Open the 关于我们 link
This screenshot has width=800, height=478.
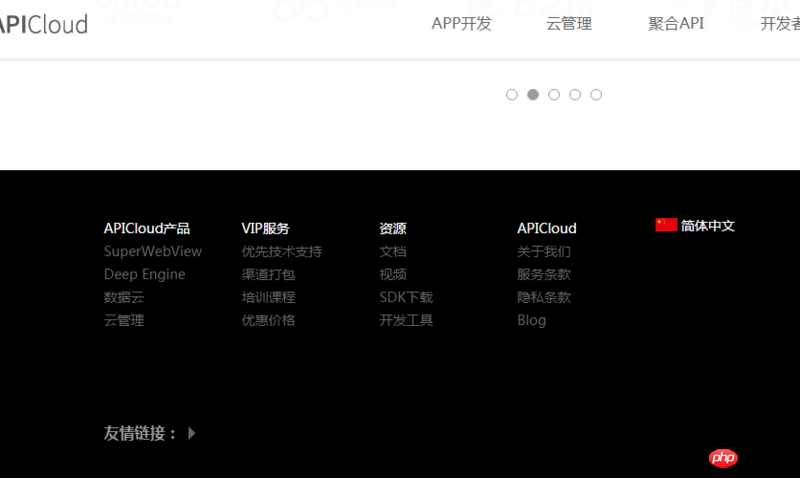tap(544, 251)
